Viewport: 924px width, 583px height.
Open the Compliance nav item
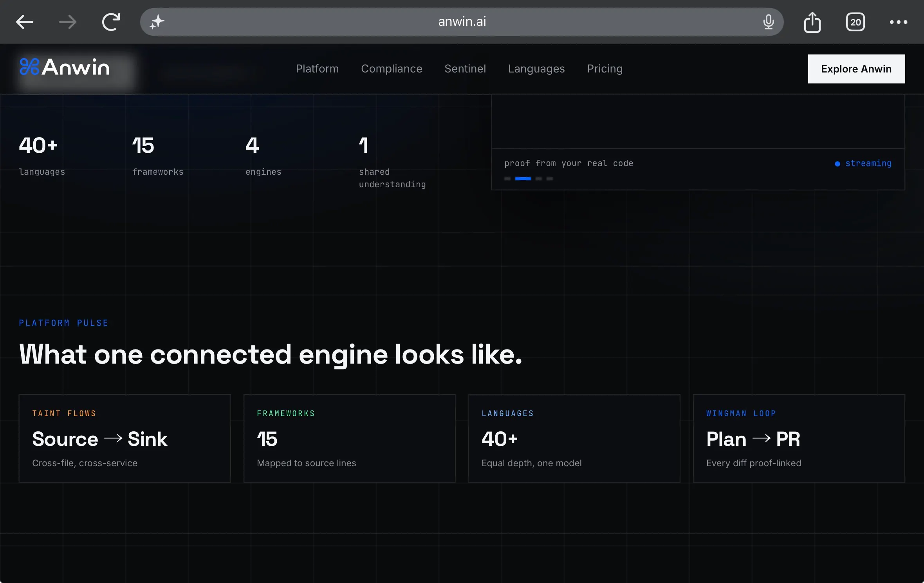click(x=392, y=69)
